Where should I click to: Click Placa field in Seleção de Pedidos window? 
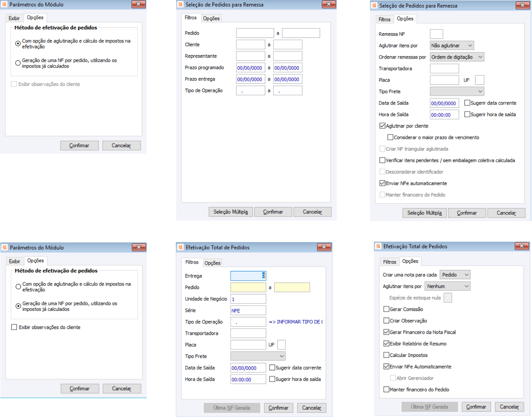[x=444, y=80]
